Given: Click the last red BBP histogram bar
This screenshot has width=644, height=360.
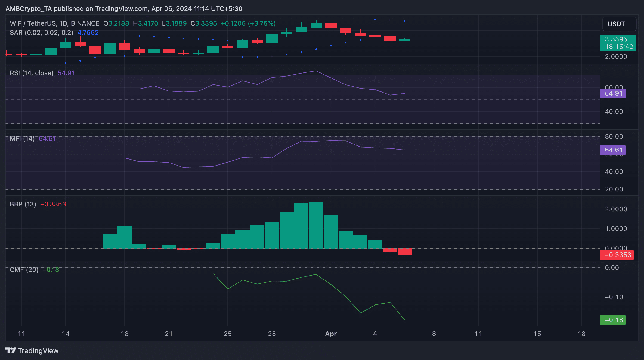Looking at the screenshot, I should (405, 252).
